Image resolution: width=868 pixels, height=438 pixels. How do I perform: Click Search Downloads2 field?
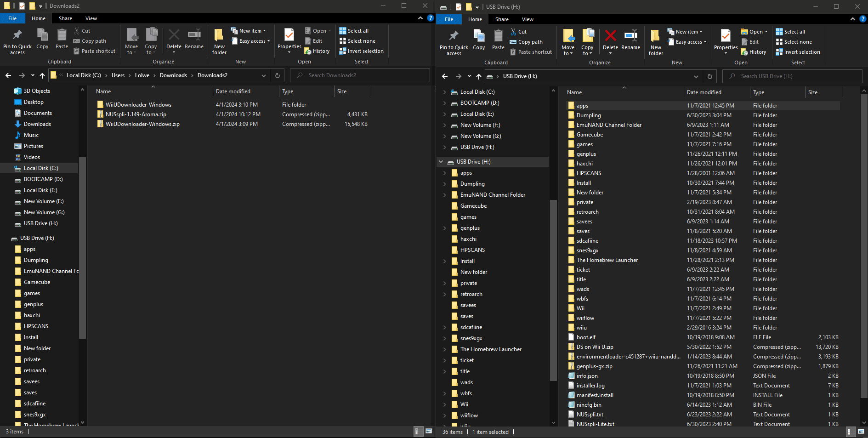tap(360, 75)
